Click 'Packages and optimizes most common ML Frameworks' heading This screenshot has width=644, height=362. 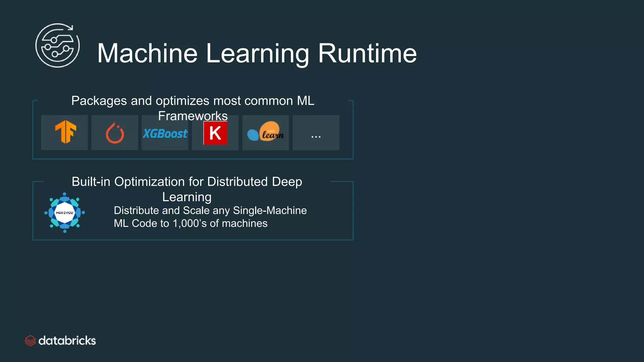pyautogui.click(x=193, y=108)
